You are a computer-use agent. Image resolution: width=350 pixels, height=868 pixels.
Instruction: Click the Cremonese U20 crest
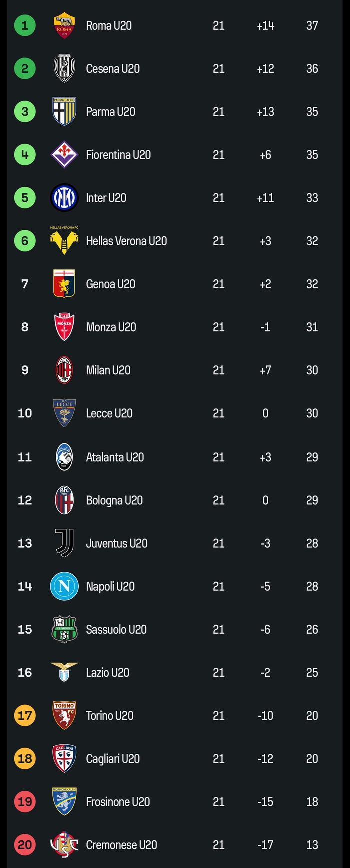(x=64, y=845)
